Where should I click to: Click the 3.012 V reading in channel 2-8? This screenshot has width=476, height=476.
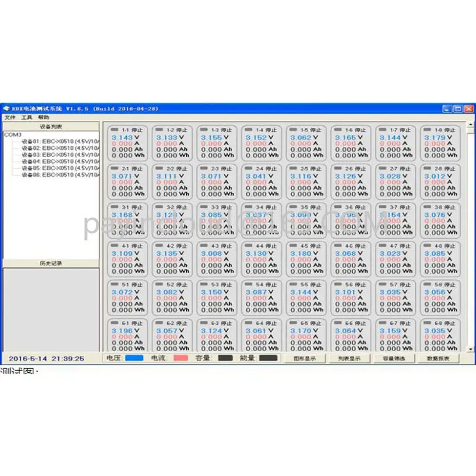[438, 176]
